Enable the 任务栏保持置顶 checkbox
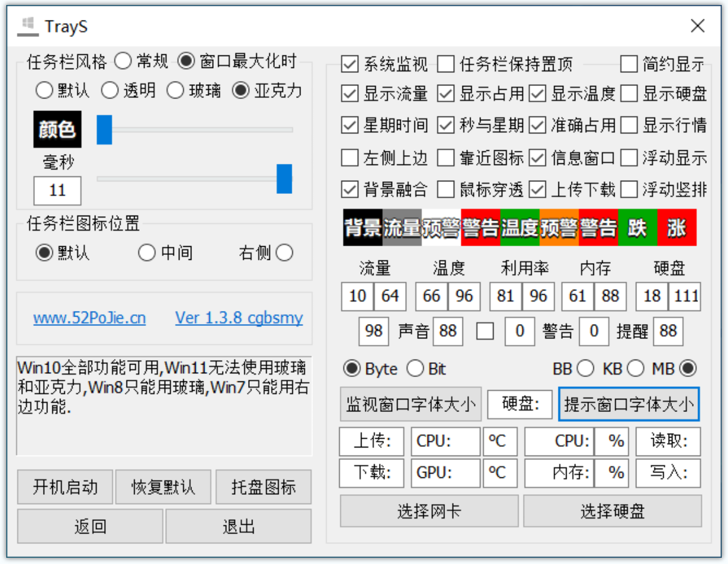 coord(446,64)
